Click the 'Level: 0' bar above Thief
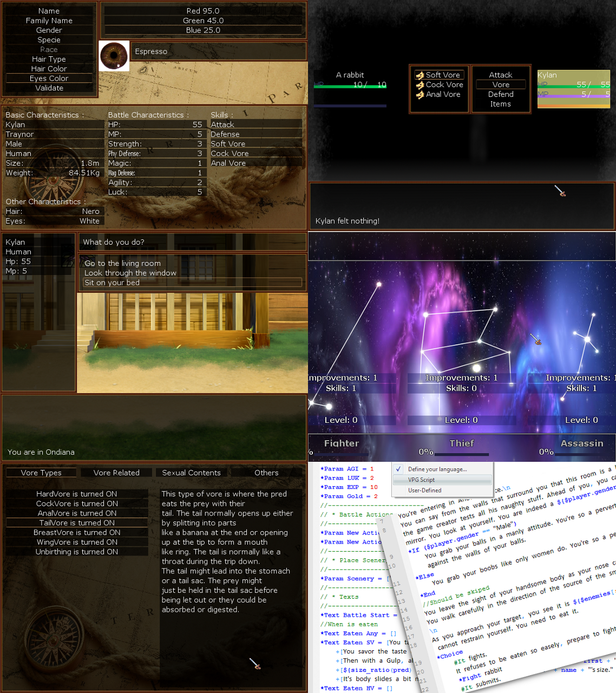The height and width of the screenshot is (693, 616). pos(461,420)
